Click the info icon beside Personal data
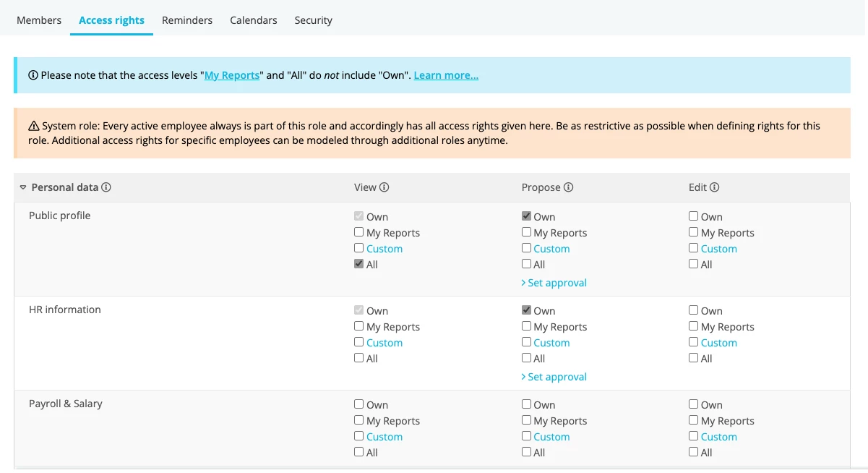The width and height of the screenshot is (868, 473). pyautogui.click(x=106, y=187)
